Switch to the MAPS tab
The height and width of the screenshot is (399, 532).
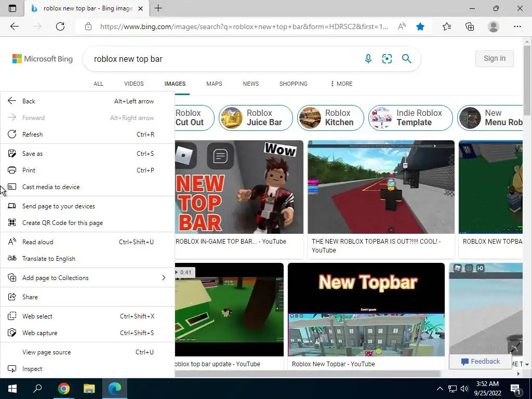click(214, 84)
